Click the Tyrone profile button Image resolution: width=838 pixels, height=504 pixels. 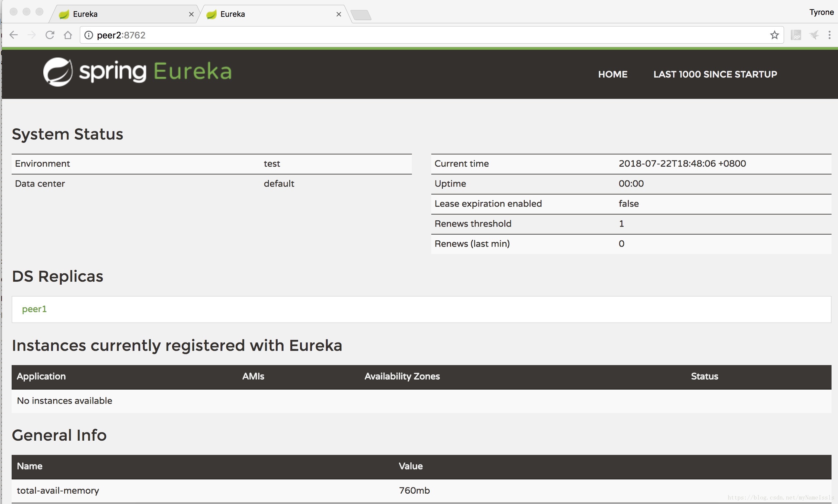821,12
